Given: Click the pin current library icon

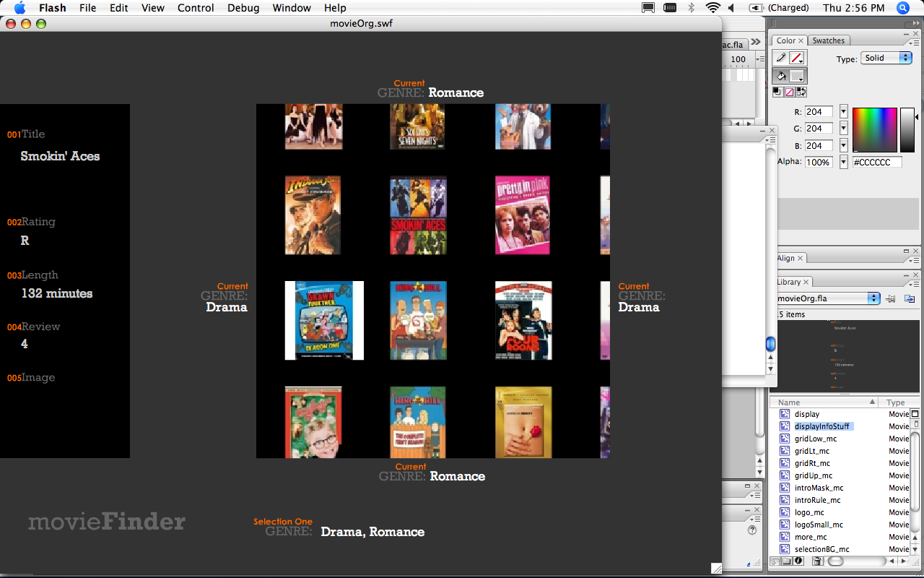Looking at the screenshot, I should pyautogui.click(x=891, y=298).
